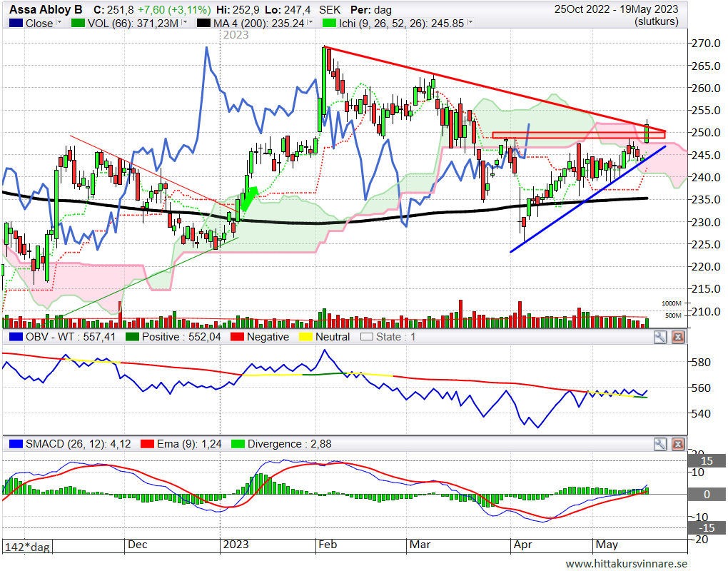Click the green Divergence swatch
The image size is (728, 571).
(x=238, y=444)
